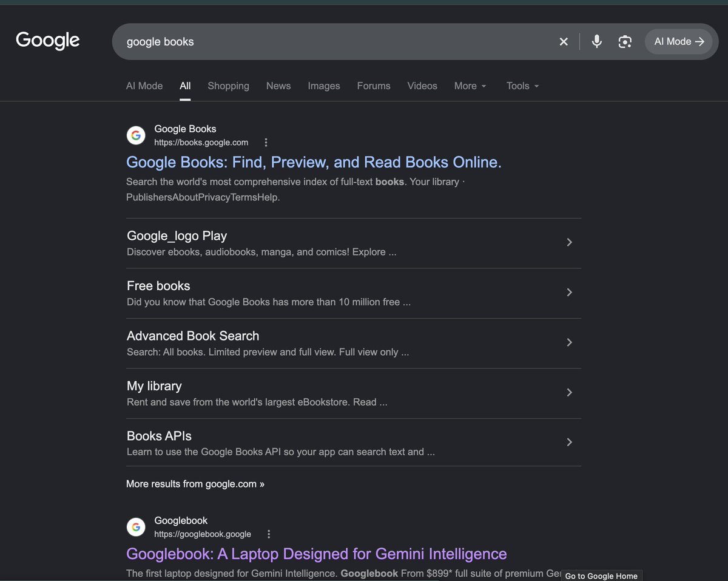
Task: Open the Books APIs sitelink chevron
Action: tap(569, 442)
